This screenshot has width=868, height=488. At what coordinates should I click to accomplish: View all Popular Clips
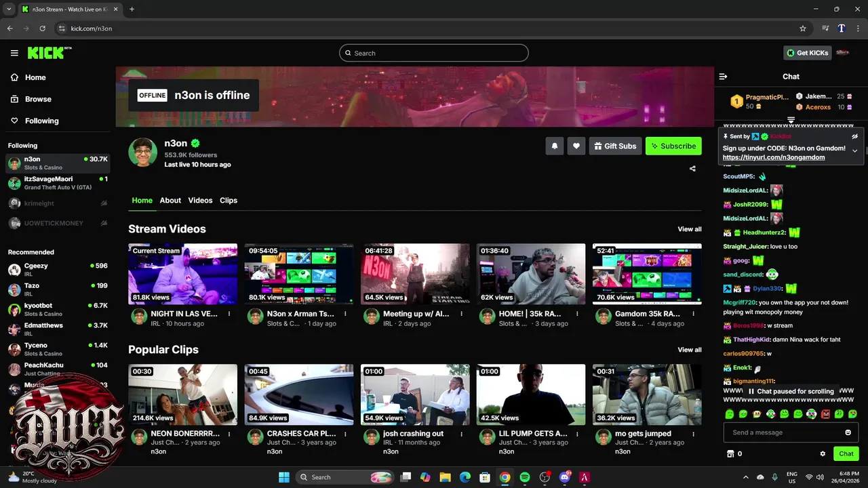[x=690, y=350]
